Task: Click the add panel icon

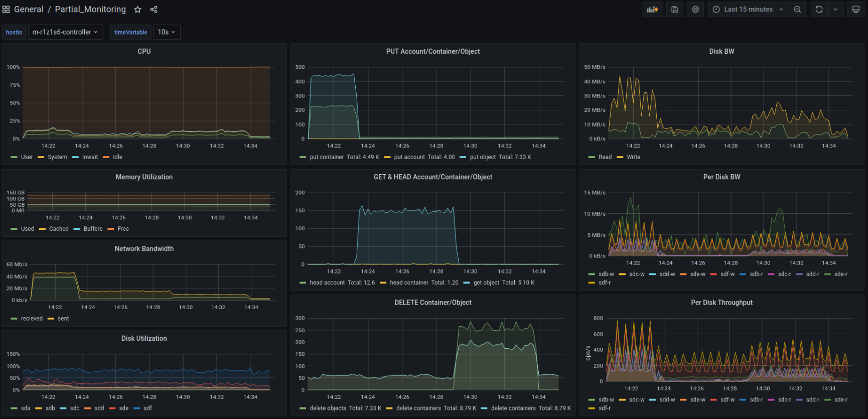Action: click(652, 10)
